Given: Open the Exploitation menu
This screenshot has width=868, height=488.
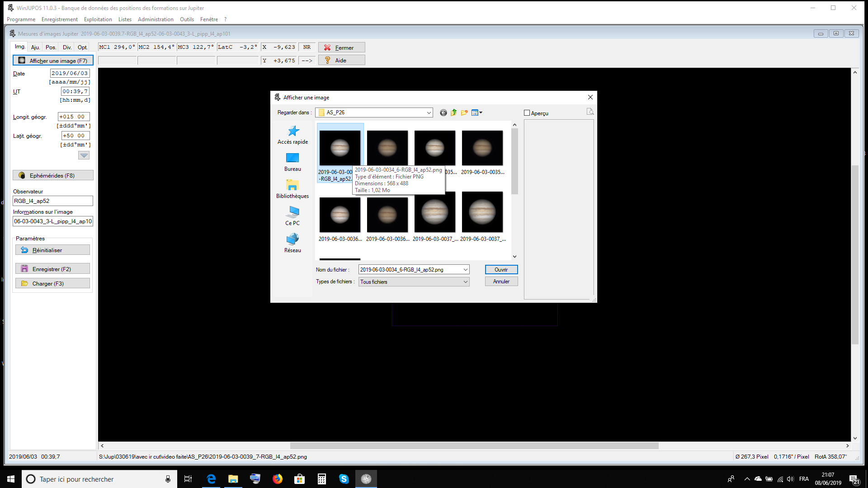Looking at the screenshot, I should click(x=98, y=19).
